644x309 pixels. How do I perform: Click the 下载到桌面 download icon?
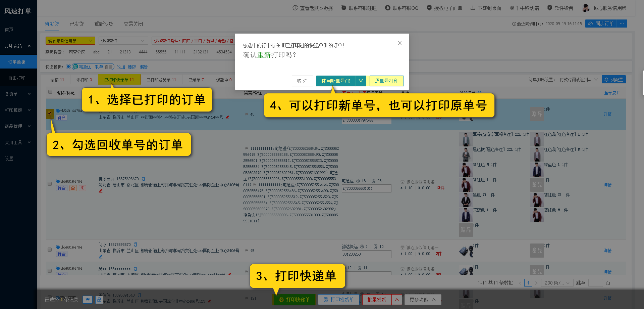pos(473,8)
